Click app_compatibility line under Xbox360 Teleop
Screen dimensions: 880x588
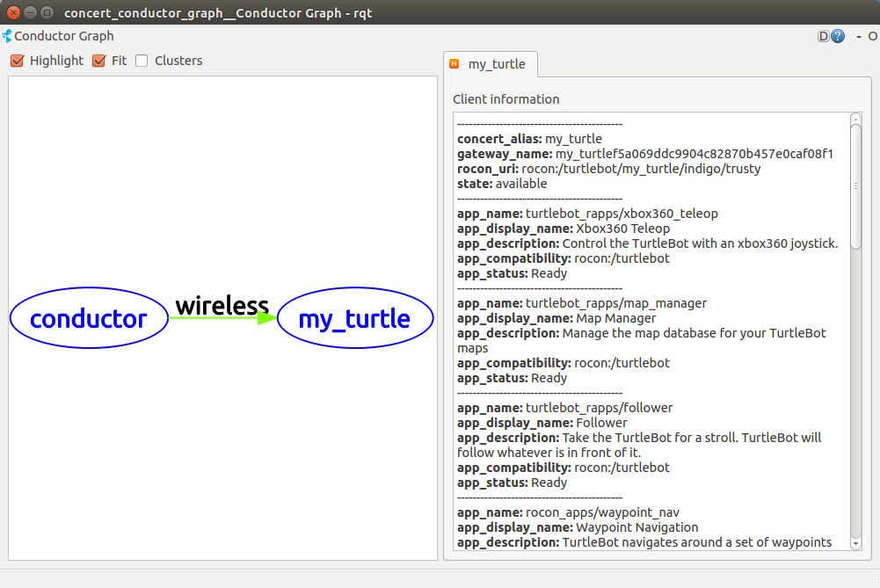(563, 258)
